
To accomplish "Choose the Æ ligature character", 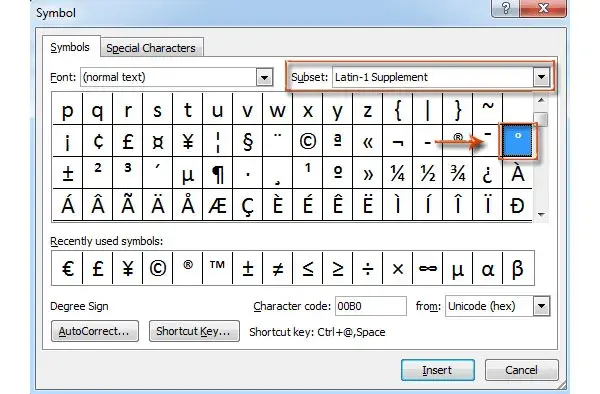I will pos(218,205).
